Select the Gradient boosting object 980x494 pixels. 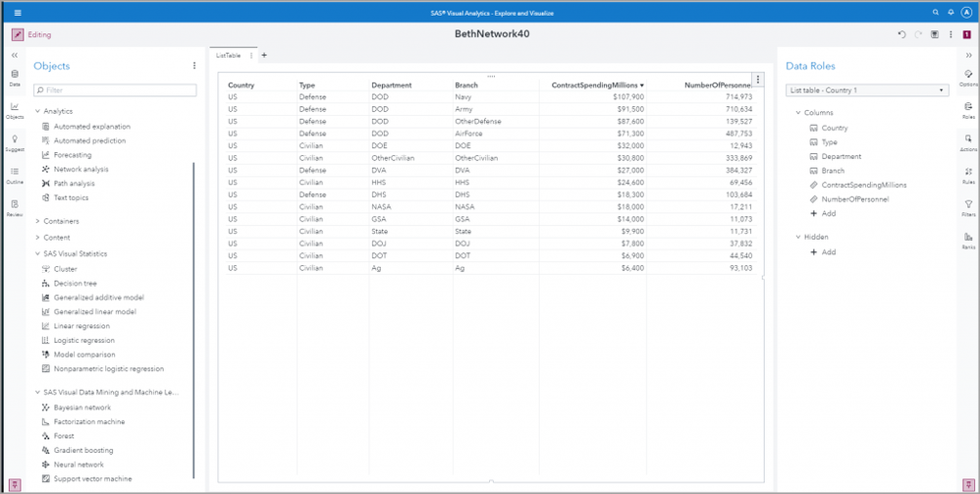[83, 450]
